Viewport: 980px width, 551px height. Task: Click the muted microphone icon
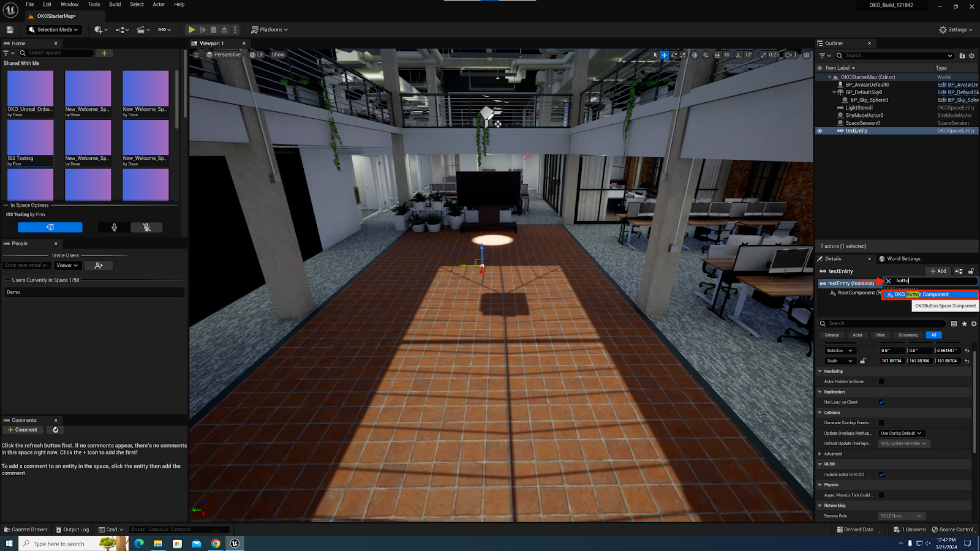(x=146, y=227)
